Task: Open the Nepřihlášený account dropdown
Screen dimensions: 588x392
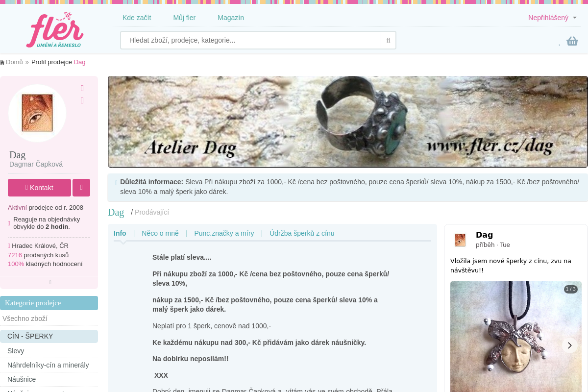Action: pyautogui.click(x=552, y=18)
